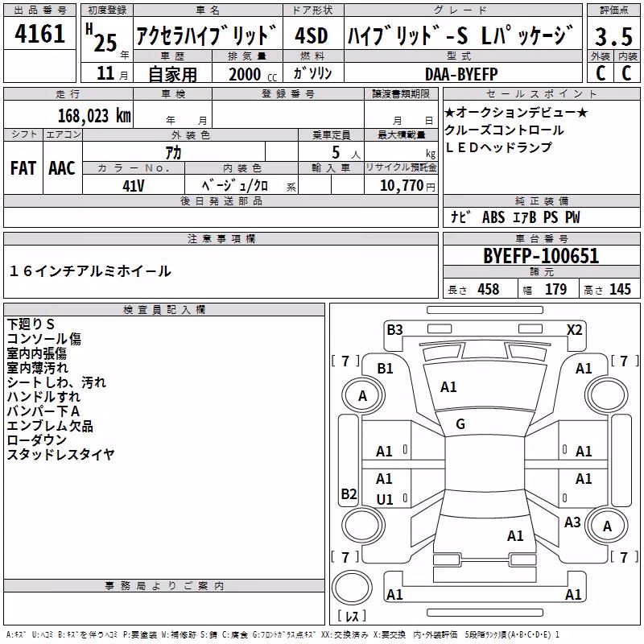This screenshot has width=644, height=644.
Task: Click the front-right wheel circle
Action: coord(607,396)
